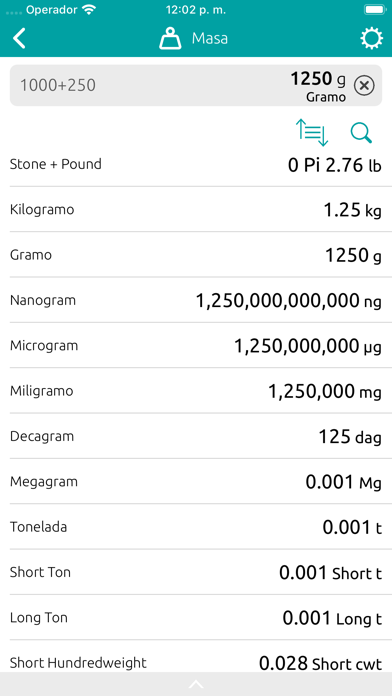This screenshot has height=696, width=392.
Task: Tap the magnifier search icon
Action: (361, 133)
